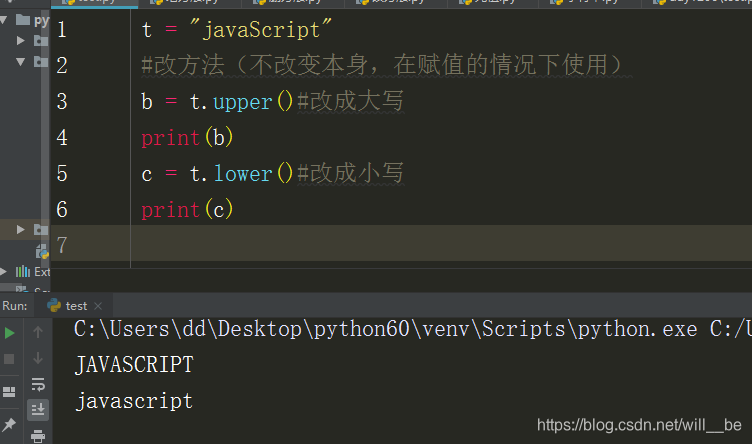Screen dimensions: 752x444
Task: Select the test tab in the Run panel
Action: click(x=74, y=305)
